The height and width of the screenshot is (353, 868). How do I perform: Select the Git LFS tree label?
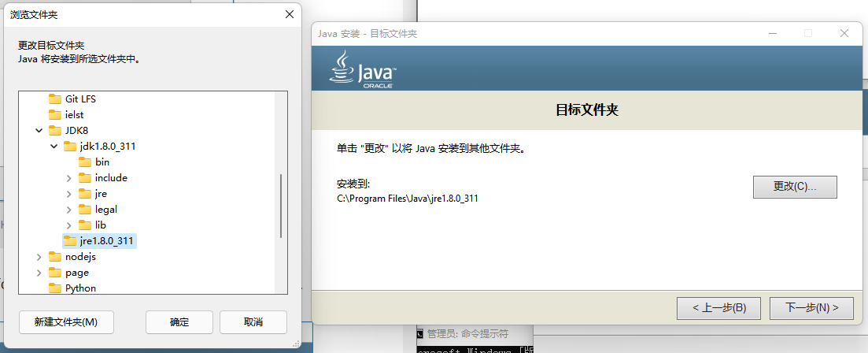click(x=81, y=99)
